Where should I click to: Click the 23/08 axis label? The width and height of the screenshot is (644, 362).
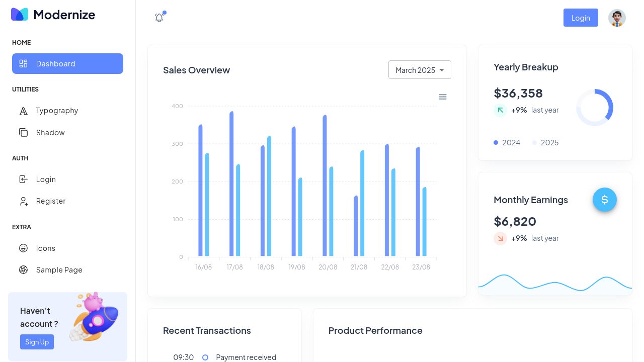pyautogui.click(x=421, y=267)
